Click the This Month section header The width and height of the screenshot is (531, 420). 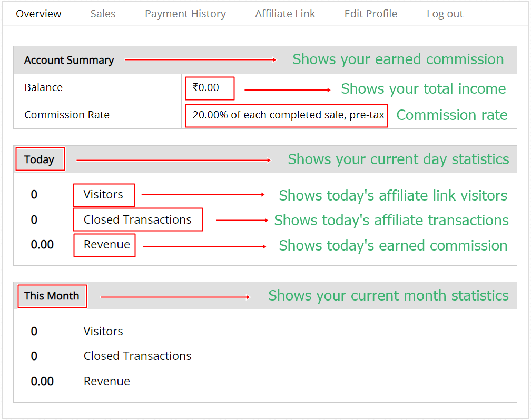(52, 296)
